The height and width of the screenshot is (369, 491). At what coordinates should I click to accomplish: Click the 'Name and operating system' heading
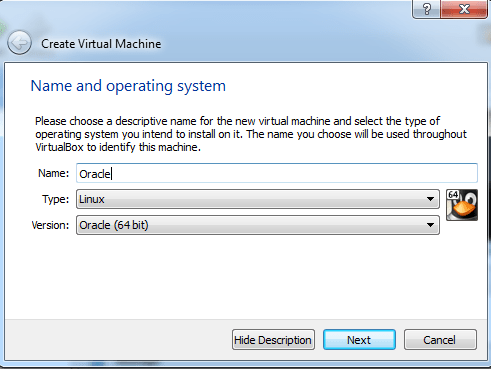[128, 86]
